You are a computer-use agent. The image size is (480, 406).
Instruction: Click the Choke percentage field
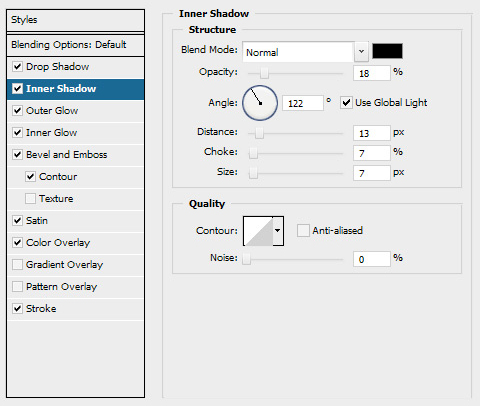coord(372,153)
